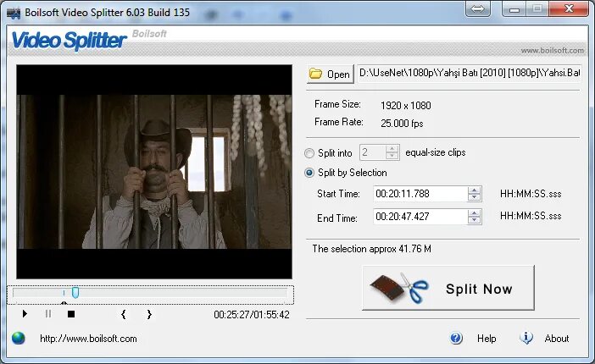Set selection start with left brace icon
The width and height of the screenshot is (595, 364).
124,314
